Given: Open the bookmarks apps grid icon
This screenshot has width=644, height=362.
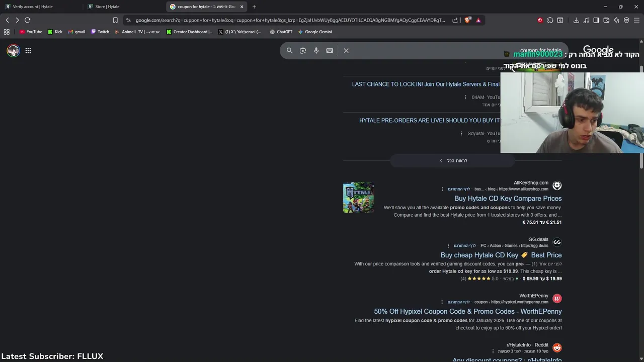Looking at the screenshot, I should tap(7, 32).
